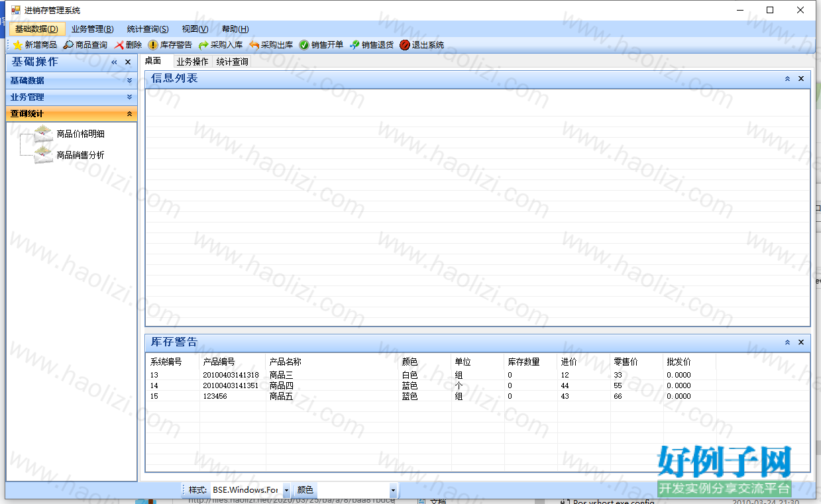The width and height of the screenshot is (821, 504).
Task: Click product number 123456
Action: pos(215,396)
